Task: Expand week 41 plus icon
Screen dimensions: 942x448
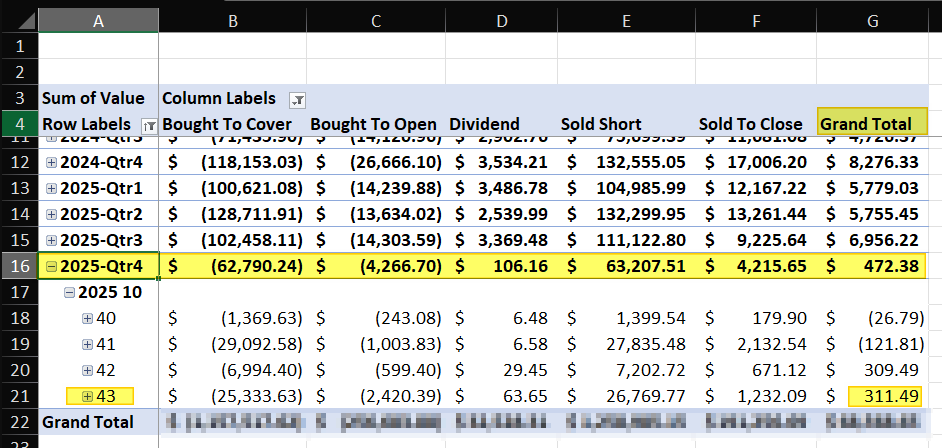Action: 88,344
